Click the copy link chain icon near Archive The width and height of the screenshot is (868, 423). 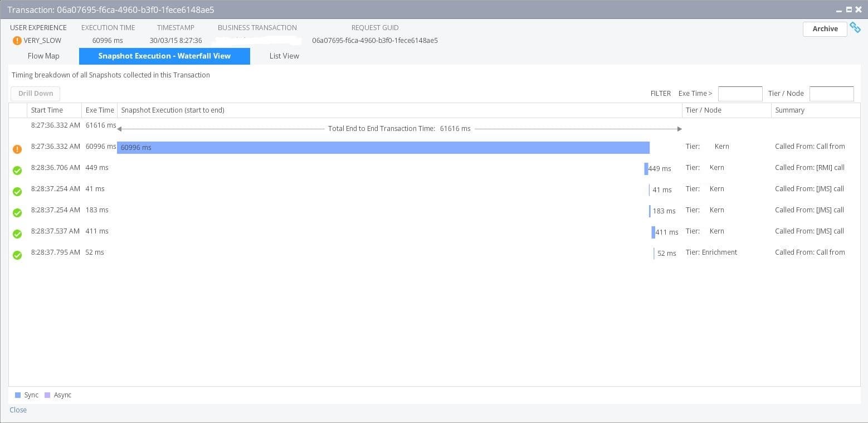click(x=855, y=27)
